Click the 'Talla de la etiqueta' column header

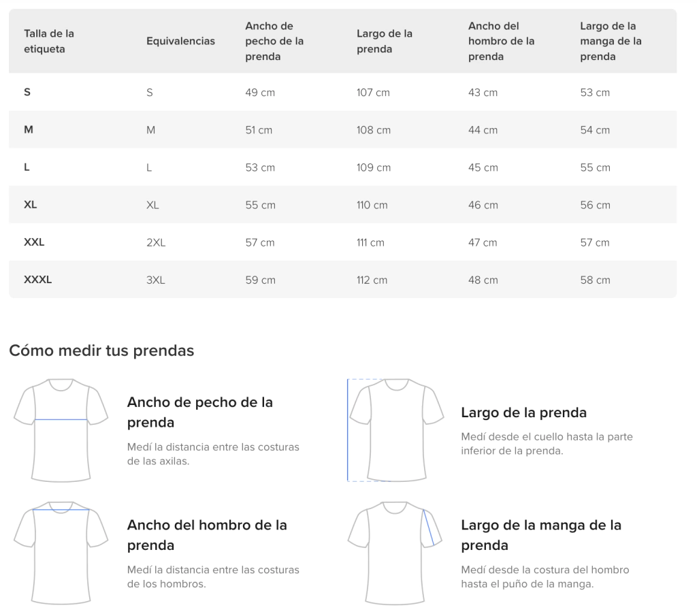pyautogui.click(x=49, y=41)
